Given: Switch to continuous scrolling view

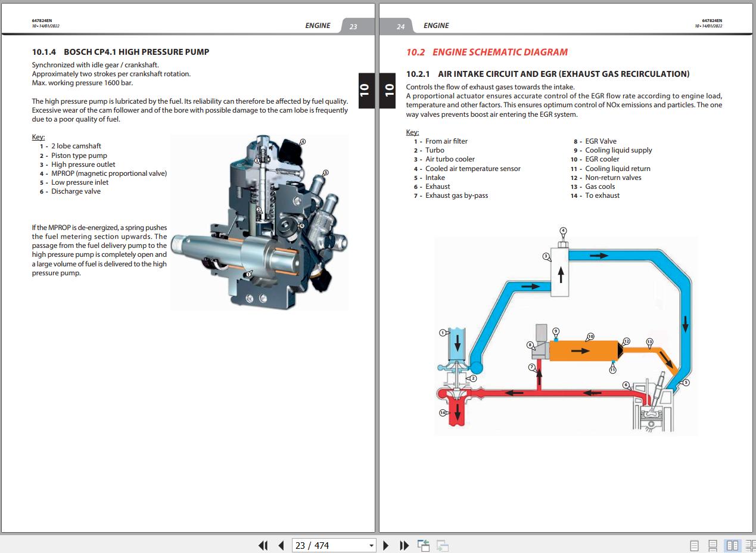Looking at the screenshot, I should coord(713,545).
